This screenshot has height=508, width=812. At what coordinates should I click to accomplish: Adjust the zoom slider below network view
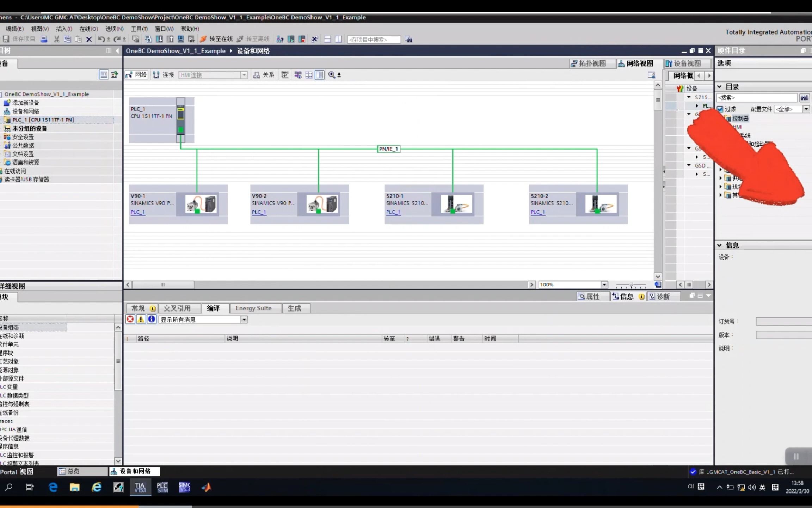click(631, 285)
